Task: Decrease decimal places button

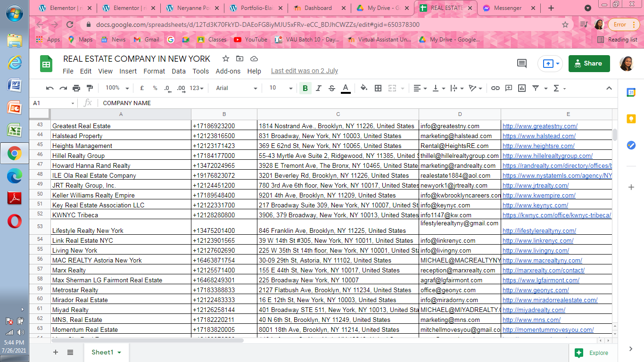Action: coord(168,88)
